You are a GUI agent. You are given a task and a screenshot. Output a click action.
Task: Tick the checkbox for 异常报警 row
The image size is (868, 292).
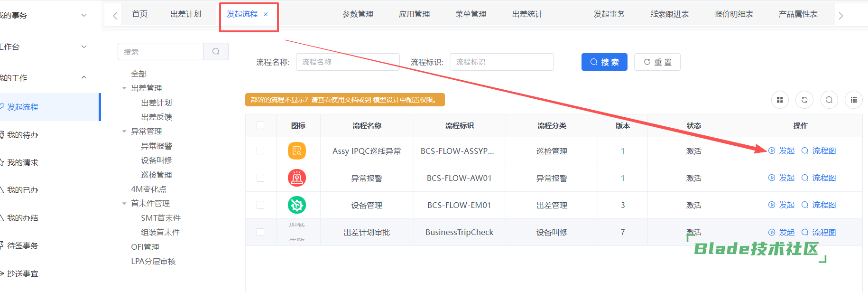pyautogui.click(x=260, y=178)
